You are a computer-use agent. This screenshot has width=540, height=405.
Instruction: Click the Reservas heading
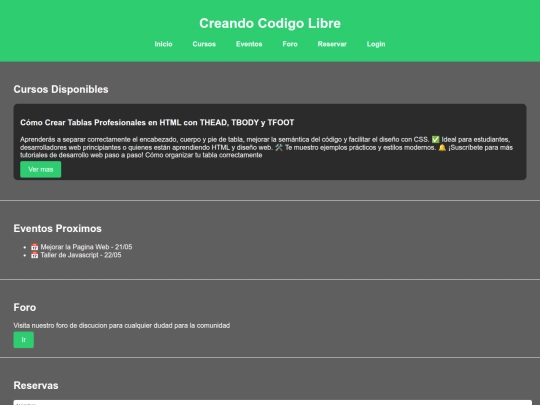click(36, 385)
